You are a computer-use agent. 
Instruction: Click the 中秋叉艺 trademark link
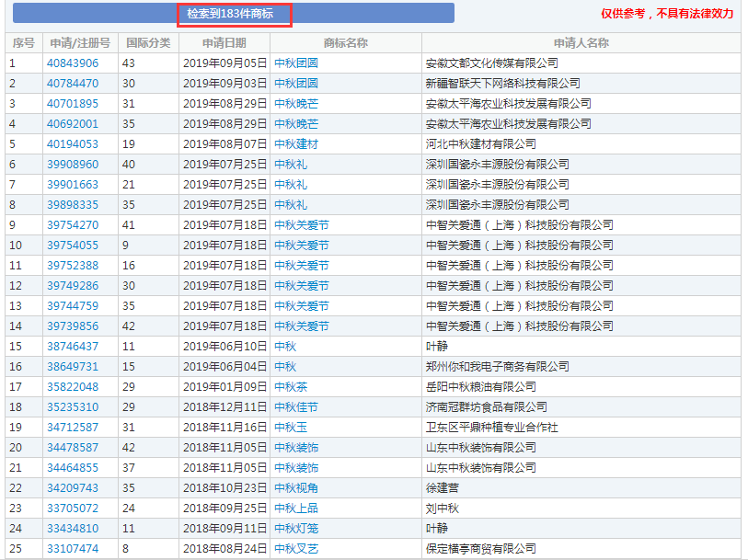tap(296, 549)
